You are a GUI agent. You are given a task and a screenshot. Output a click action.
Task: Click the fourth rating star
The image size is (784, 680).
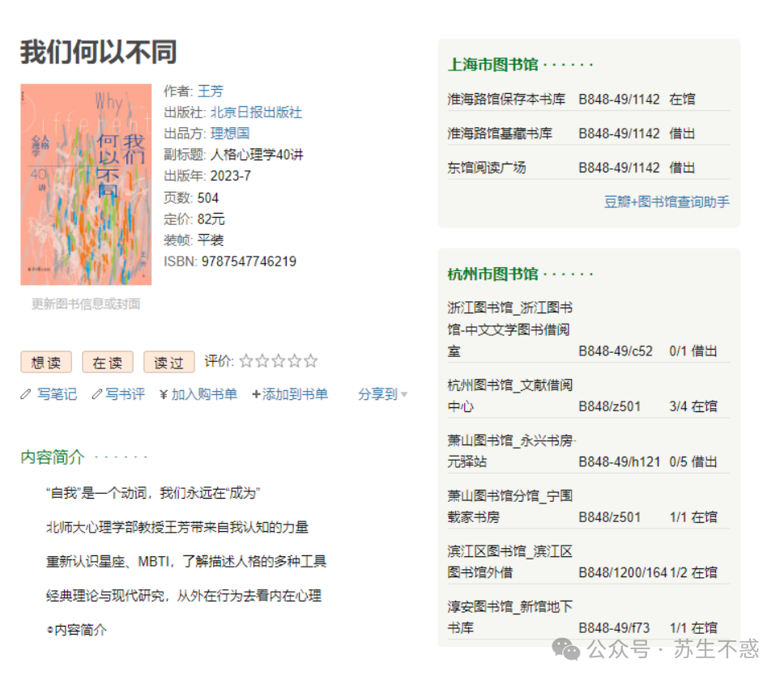tap(295, 361)
